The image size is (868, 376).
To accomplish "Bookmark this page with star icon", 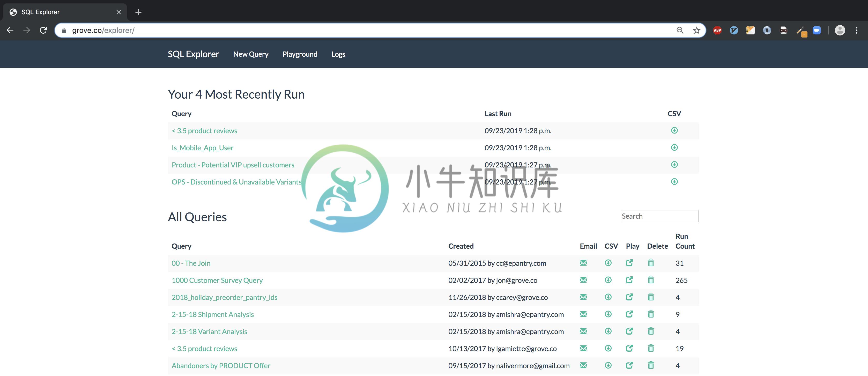I will coord(696,30).
